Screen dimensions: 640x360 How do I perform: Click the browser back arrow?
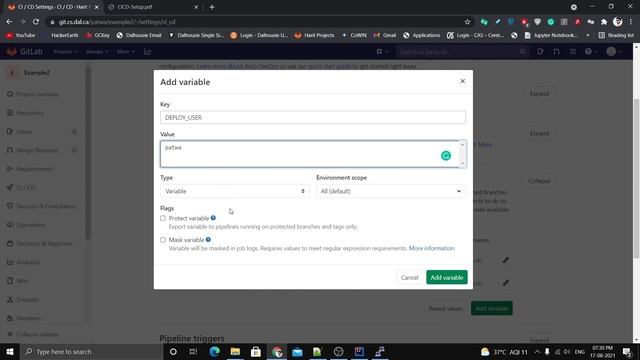click(x=9, y=22)
